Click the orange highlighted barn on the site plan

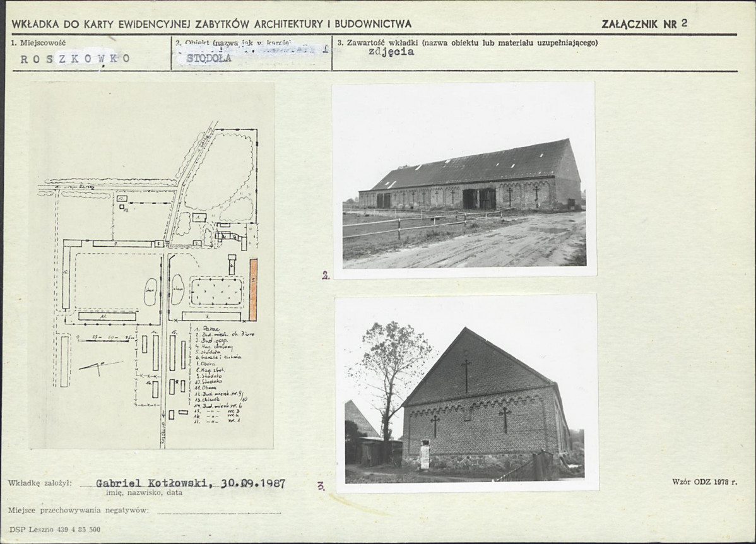click(253, 290)
